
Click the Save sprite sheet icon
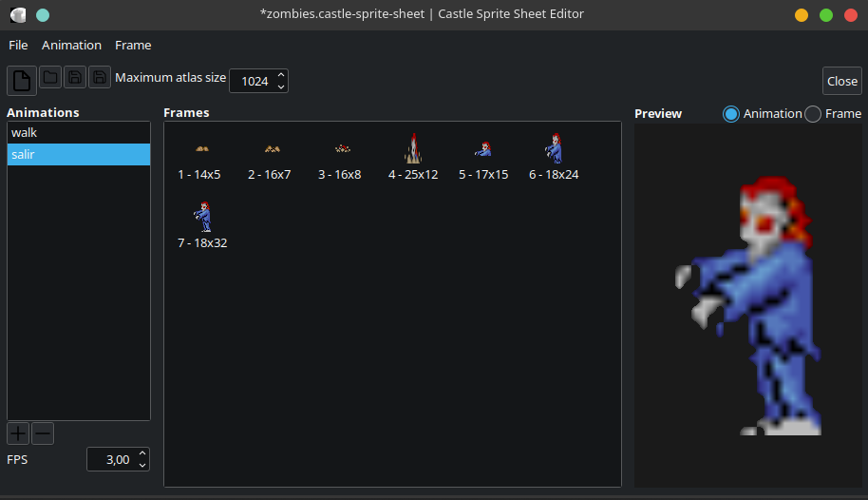(x=75, y=78)
